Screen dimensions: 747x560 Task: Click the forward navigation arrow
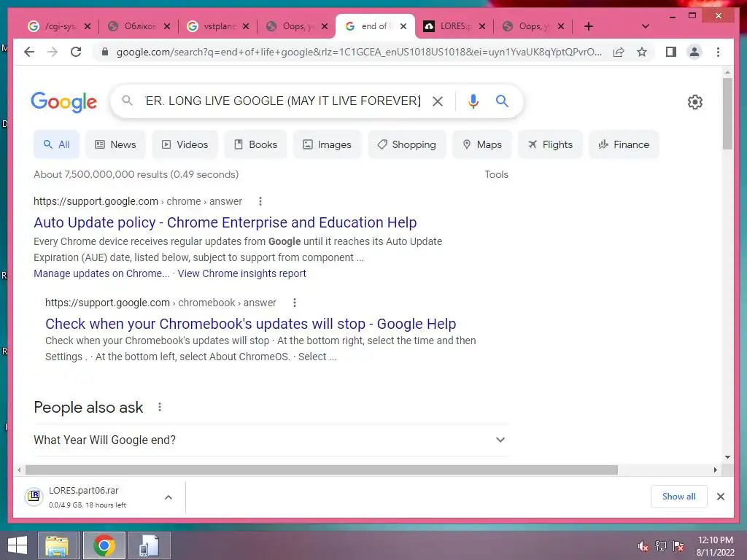(x=53, y=52)
